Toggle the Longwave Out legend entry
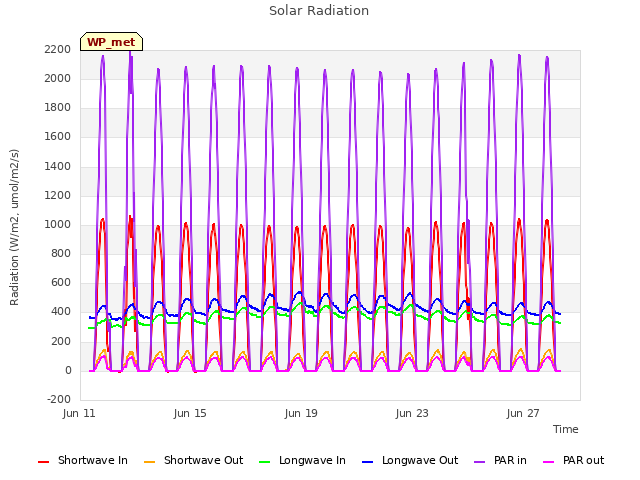This screenshot has width=640, height=480. pyautogui.click(x=410, y=460)
